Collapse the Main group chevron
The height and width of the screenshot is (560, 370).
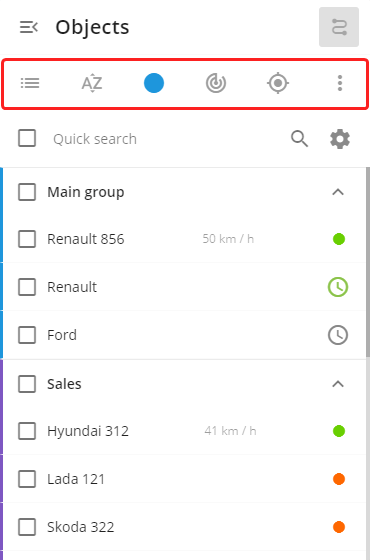tap(338, 192)
